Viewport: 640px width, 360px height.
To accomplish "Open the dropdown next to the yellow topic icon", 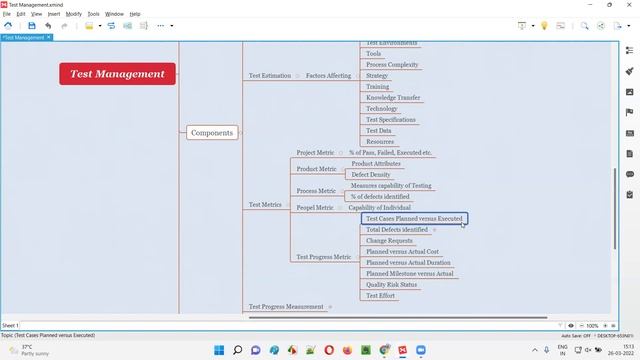I will click(x=100, y=26).
